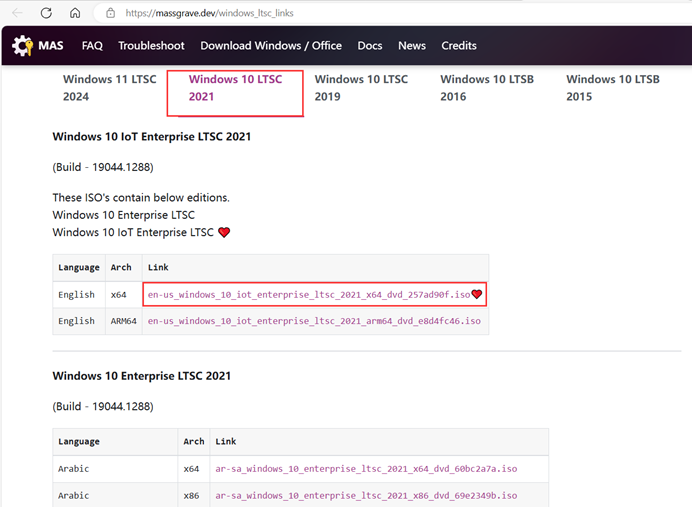Click Windows 10 Enterprise LTSC 2021 heading

point(142,376)
